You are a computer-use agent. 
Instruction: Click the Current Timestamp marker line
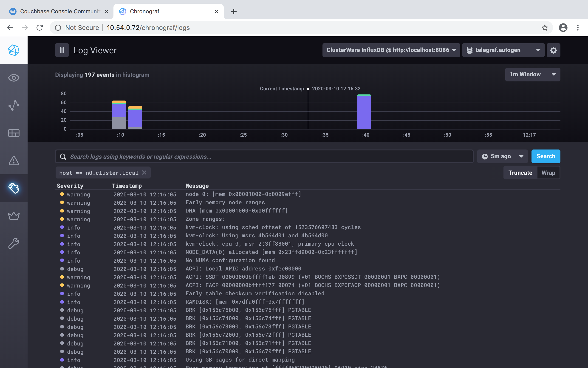308,109
